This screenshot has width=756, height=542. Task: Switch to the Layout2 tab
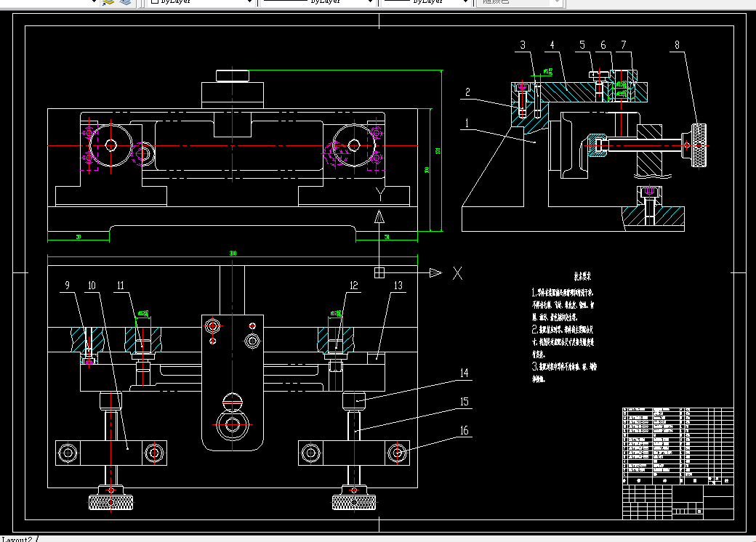pos(17,539)
